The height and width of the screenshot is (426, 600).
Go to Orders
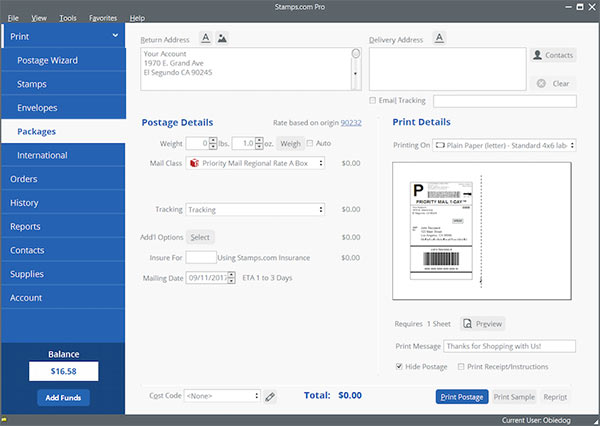pos(64,179)
